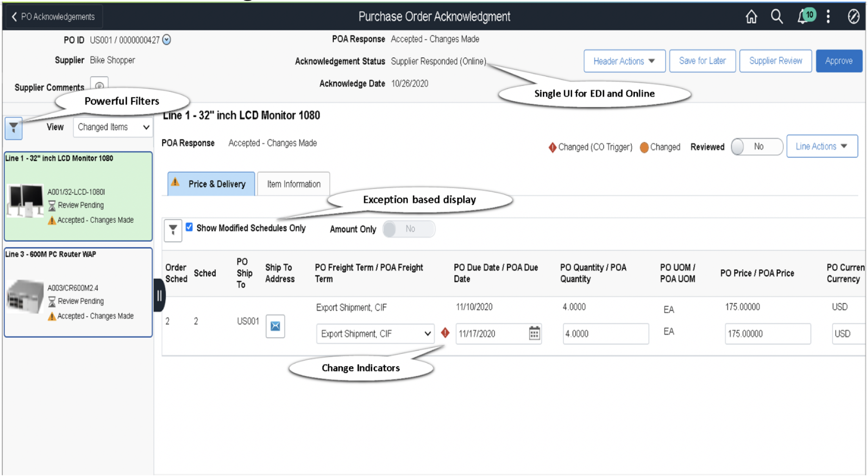Open the notifications bell showing 10 alerts
This screenshot has width=868, height=476.
802,16
